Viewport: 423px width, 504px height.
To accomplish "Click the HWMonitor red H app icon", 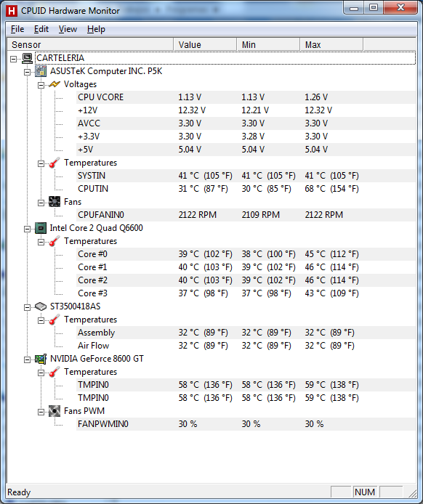I will pyautogui.click(x=12, y=11).
